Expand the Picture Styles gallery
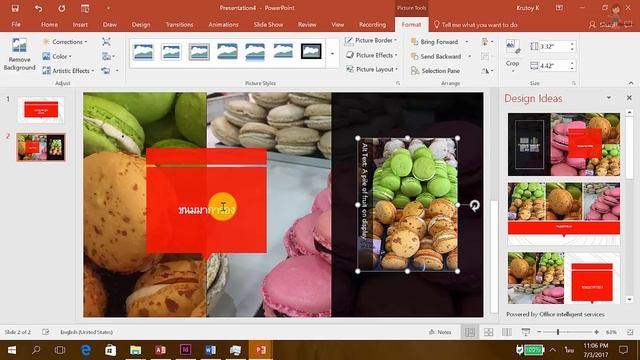This screenshot has width=640, height=360. (x=332, y=53)
